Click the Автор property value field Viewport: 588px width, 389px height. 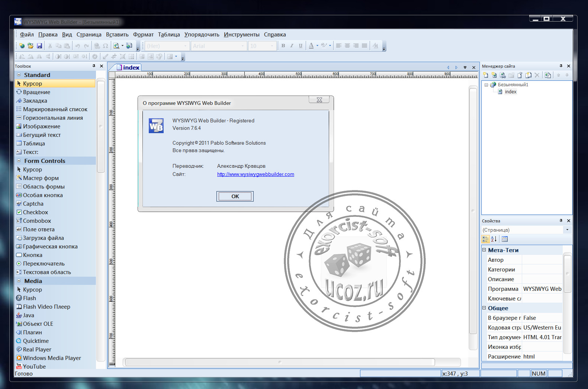coord(542,260)
